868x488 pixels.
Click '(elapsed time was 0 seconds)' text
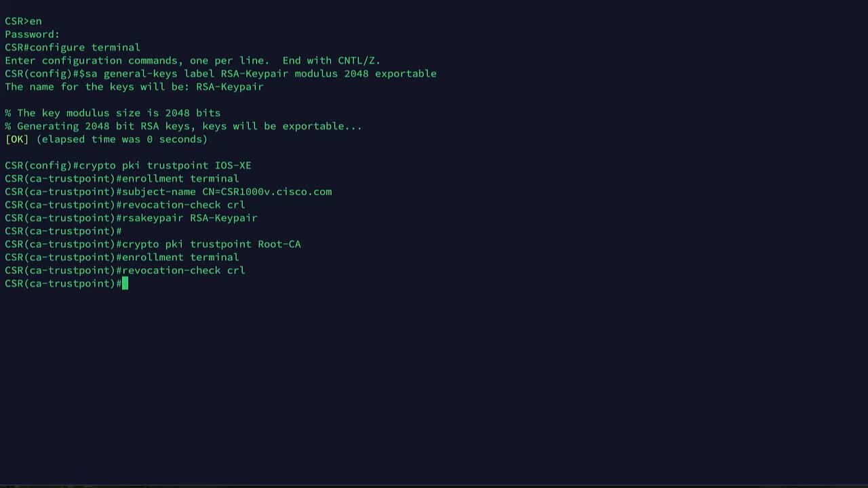point(122,139)
